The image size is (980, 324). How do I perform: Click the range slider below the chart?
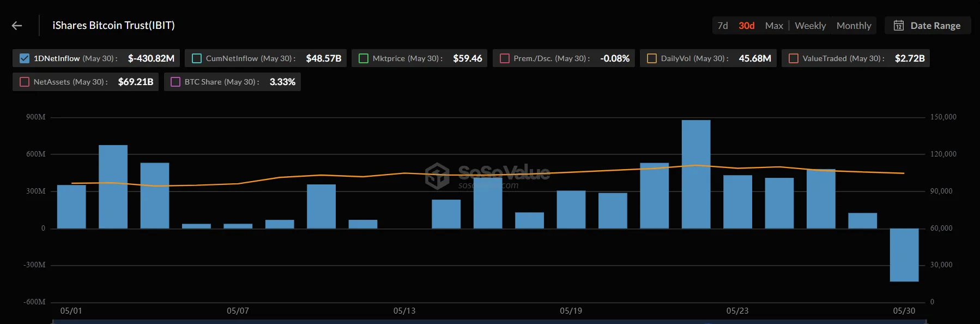489,322
